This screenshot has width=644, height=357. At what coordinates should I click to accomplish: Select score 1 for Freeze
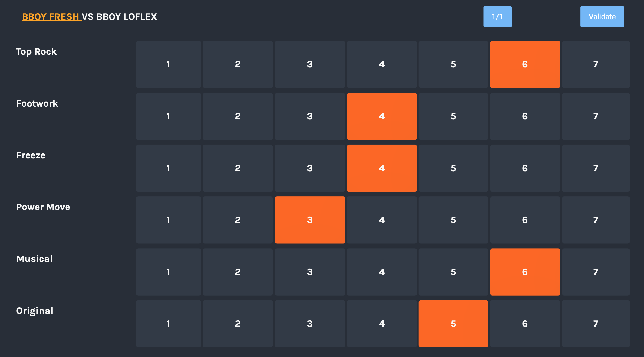[x=168, y=168]
